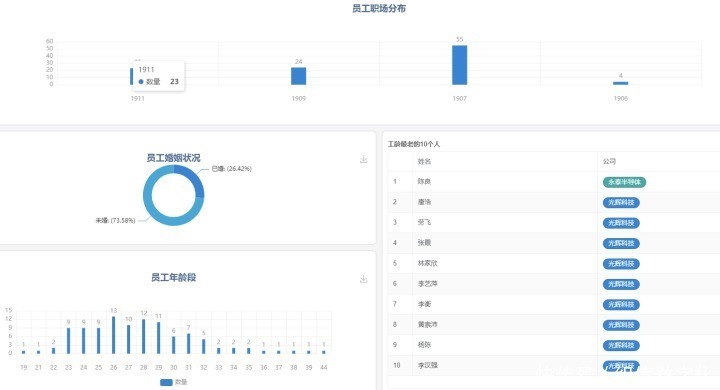Click the 员工年龄段 chart title
This screenshot has height=390, width=720.
click(x=174, y=277)
